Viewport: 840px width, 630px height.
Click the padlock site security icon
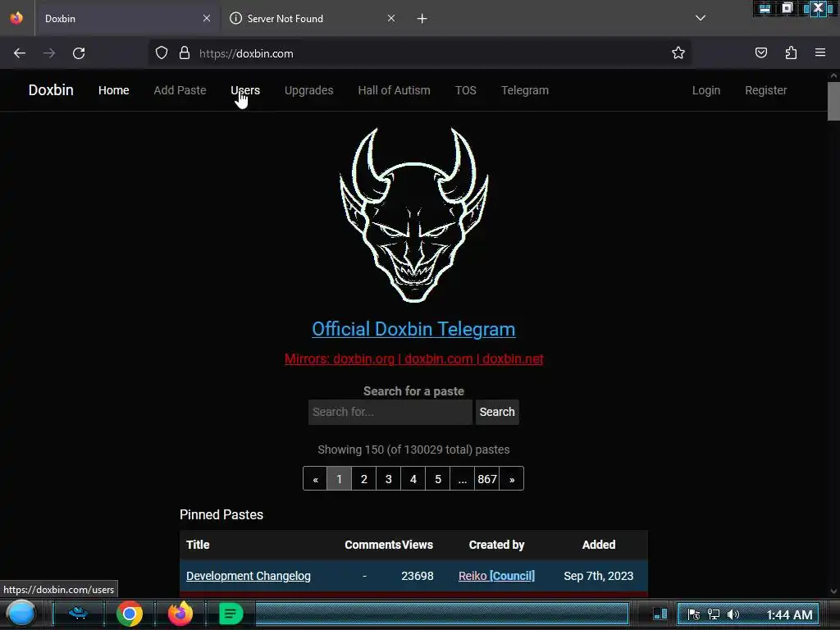(x=185, y=53)
